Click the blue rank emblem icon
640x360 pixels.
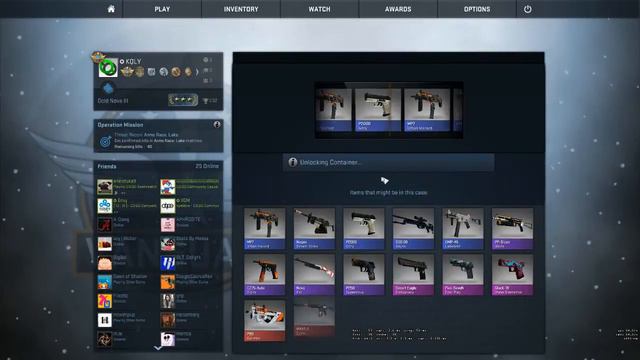coord(108,88)
